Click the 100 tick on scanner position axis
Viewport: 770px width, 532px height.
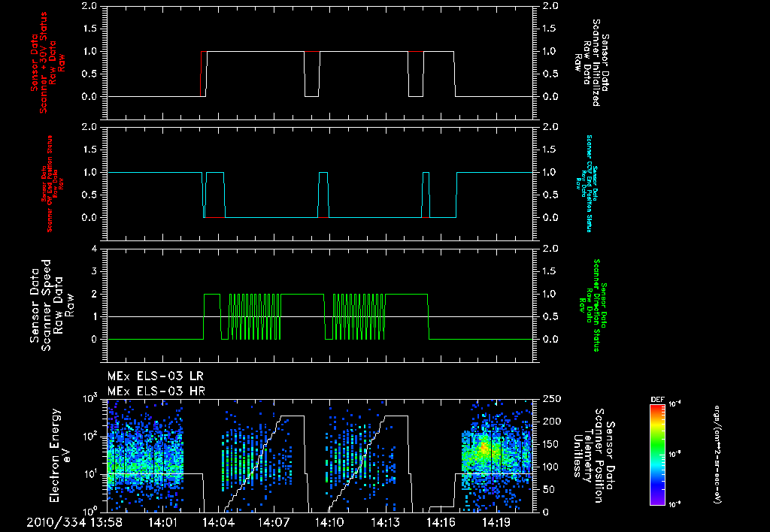[x=549, y=467]
